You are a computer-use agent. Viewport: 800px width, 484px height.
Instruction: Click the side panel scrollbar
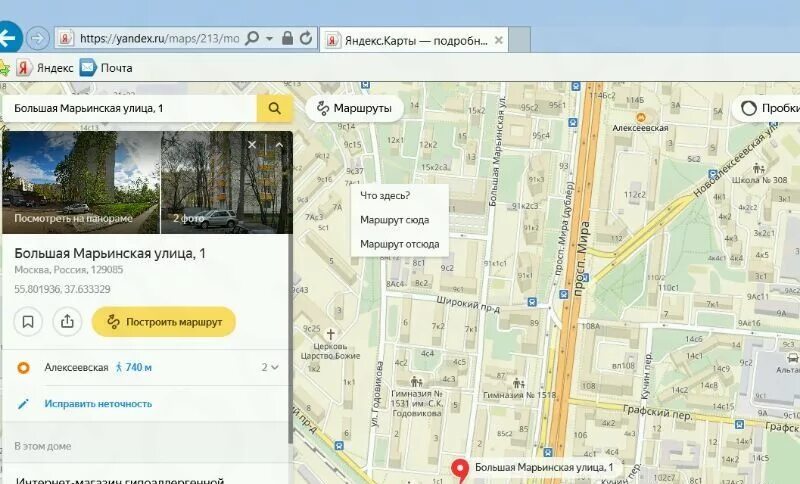point(290,338)
